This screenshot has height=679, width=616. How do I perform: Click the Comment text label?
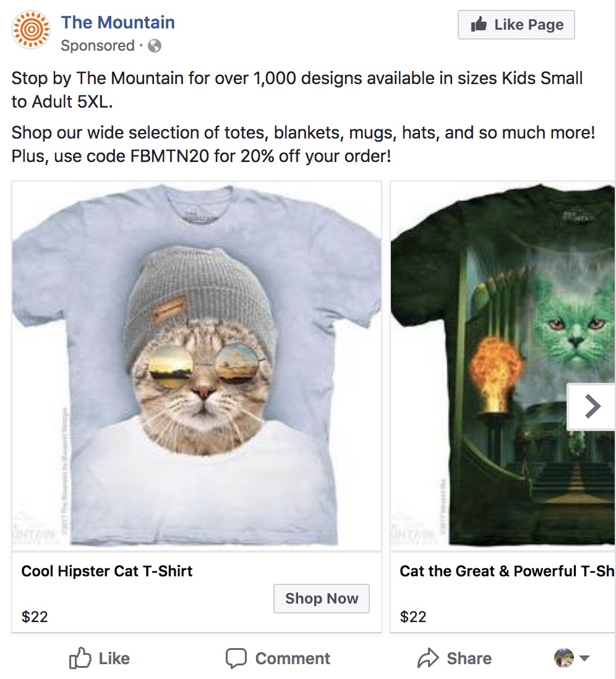pos(293,659)
